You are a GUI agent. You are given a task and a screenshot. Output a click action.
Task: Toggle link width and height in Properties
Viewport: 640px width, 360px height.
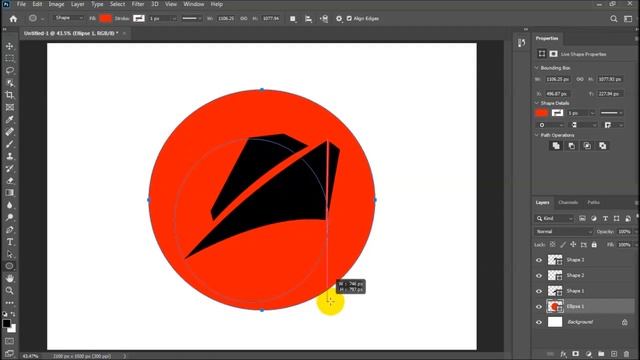coord(580,79)
